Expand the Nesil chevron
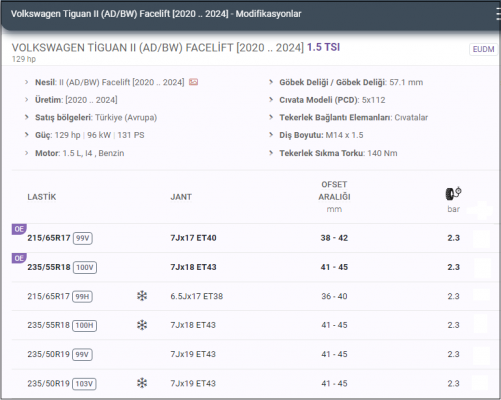Viewport: 501px width, 400px height. pyautogui.click(x=27, y=82)
